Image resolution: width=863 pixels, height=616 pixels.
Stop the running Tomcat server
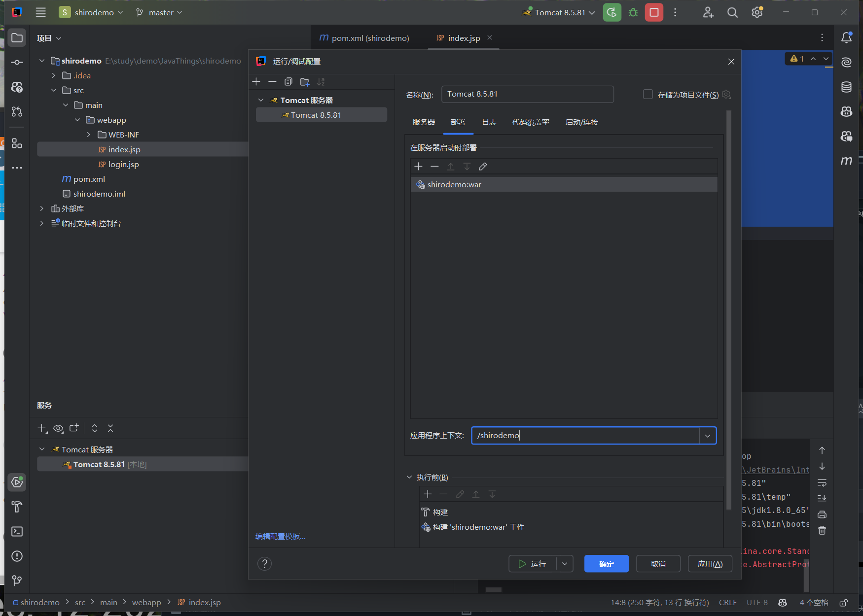click(x=654, y=12)
